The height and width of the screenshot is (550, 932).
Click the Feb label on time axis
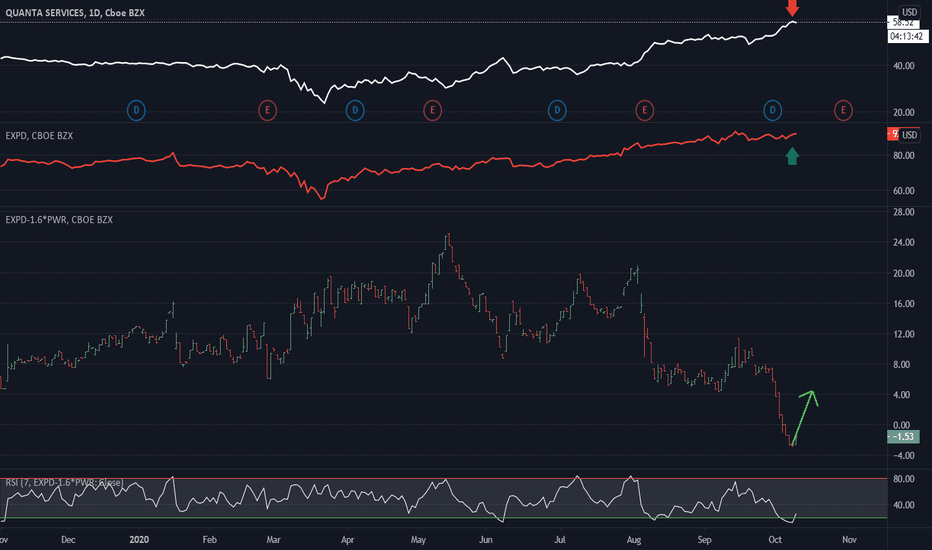tap(209, 540)
